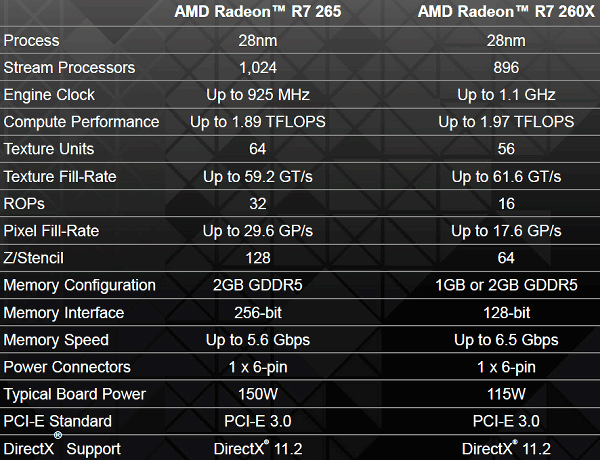Select the Compute Performance row label
This screenshot has width=600, height=460.
pos(81,122)
